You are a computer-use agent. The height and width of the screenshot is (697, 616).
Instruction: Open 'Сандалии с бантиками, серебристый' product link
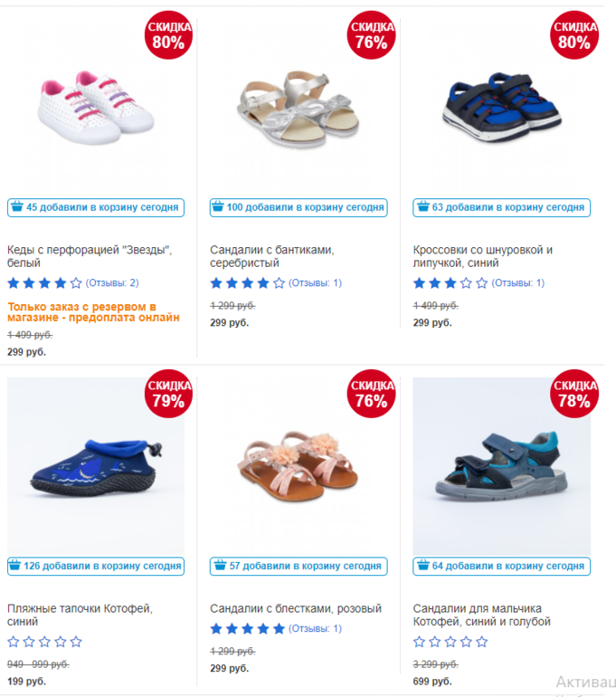click(x=271, y=256)
